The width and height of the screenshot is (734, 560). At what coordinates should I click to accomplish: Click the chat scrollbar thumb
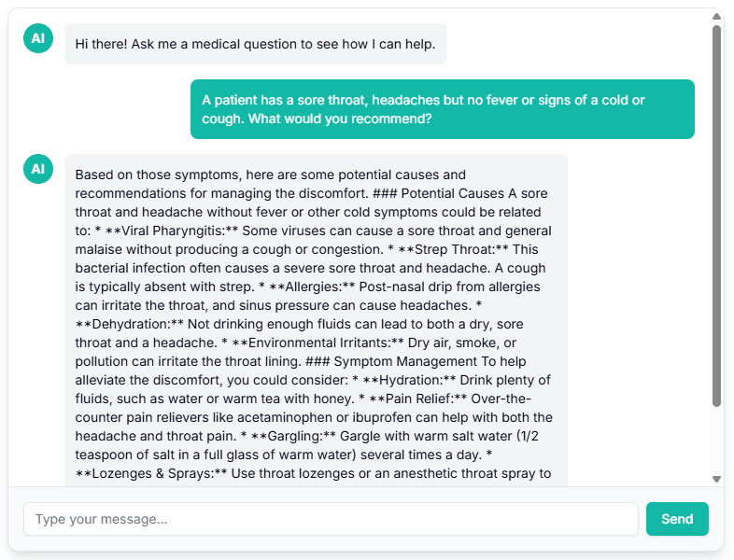pyautogui.click(x=716, y=216)
